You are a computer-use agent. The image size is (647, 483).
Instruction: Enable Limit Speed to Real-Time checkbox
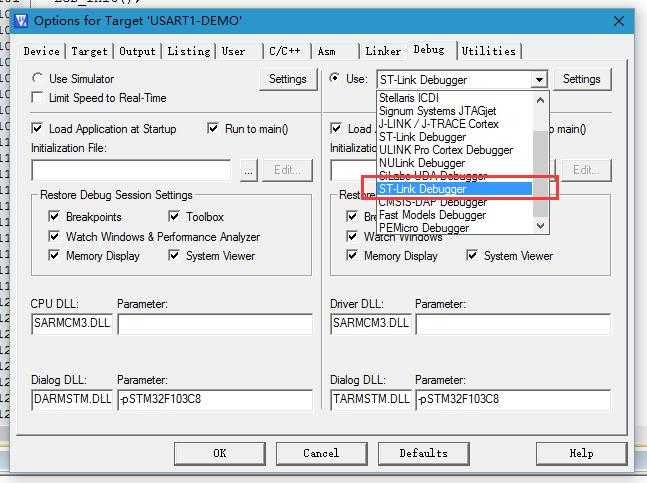[37, 98]
